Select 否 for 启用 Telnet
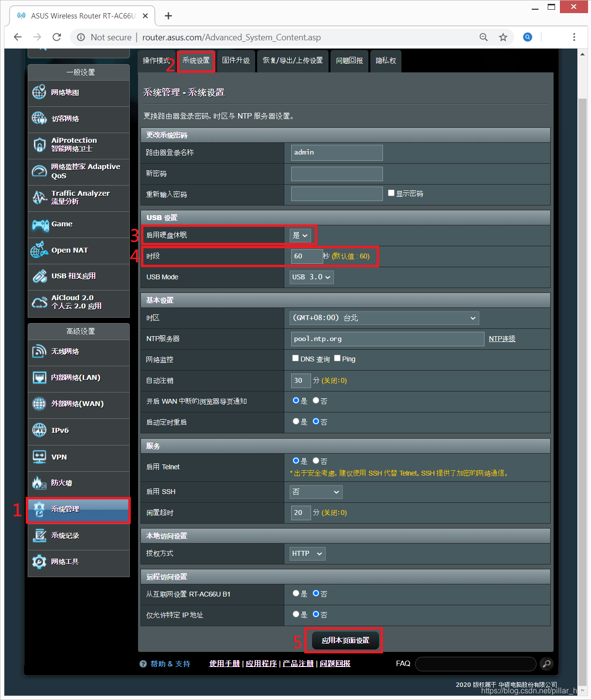 [x=316, y=461]
